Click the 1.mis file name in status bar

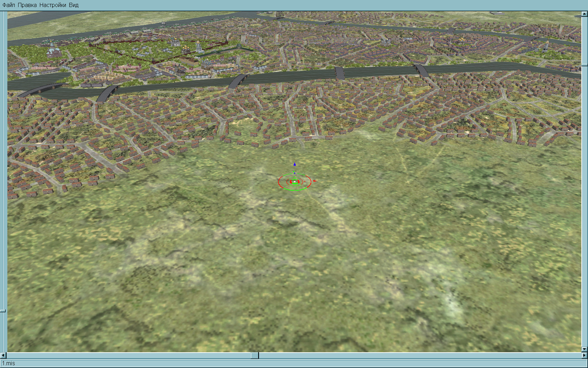point(9,363)
